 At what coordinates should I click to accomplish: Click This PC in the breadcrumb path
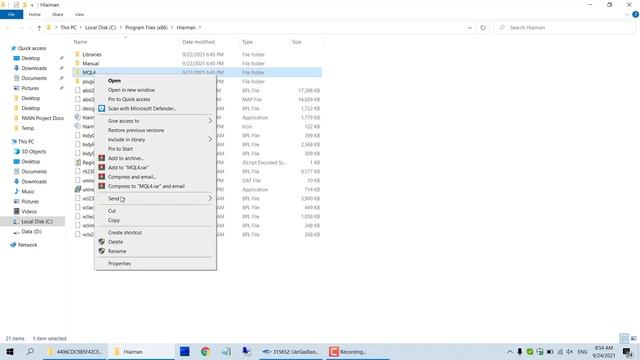(68, 28)
